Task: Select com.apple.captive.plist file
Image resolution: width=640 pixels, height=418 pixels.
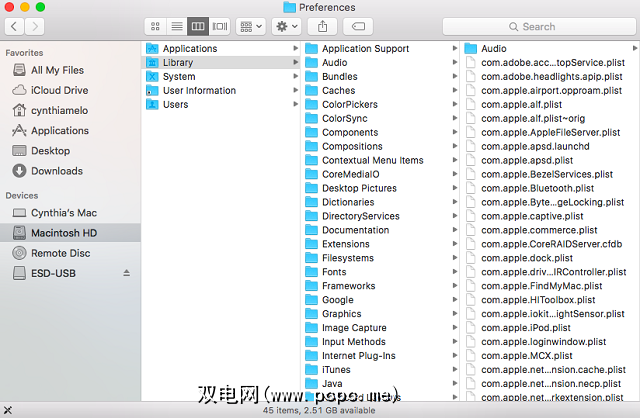Action: pos(551,216)
